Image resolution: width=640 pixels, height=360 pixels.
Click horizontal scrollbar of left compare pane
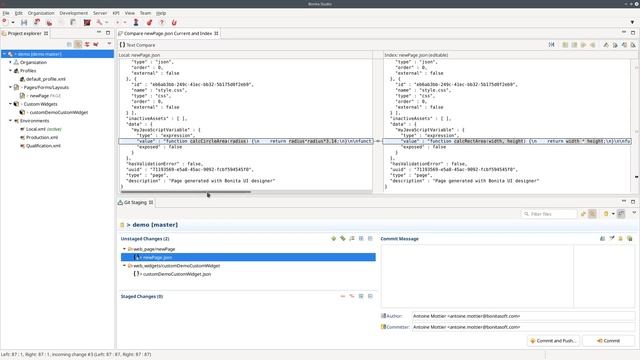coord(186,191)
